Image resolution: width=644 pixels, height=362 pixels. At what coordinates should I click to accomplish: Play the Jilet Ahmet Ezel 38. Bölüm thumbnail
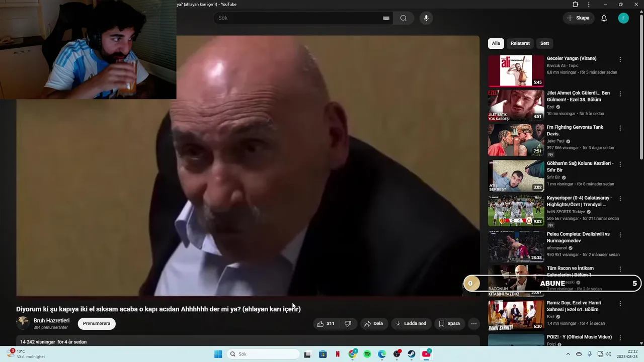[x=516, y=106]
